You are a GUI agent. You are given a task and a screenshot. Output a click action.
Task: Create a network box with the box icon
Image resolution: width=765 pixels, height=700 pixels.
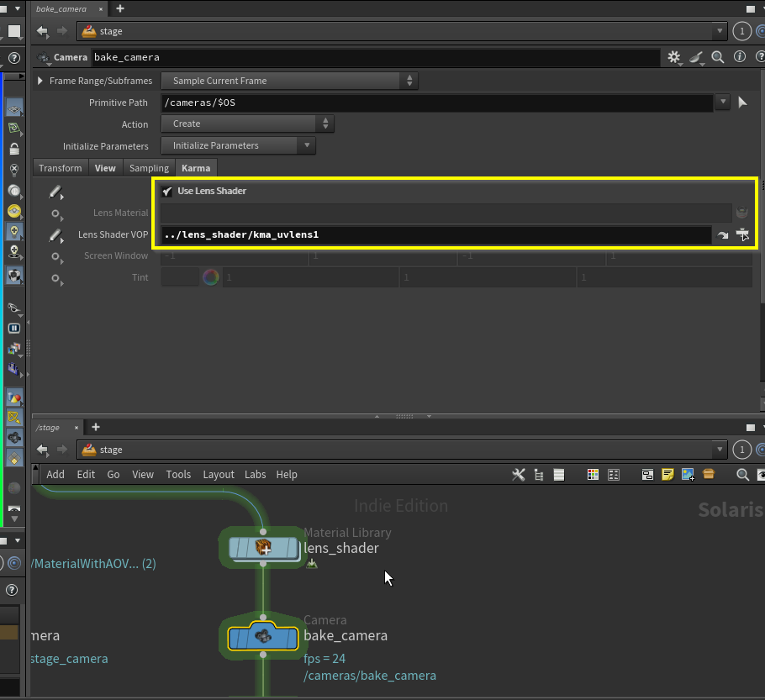pyautogui.click(x=709, y=474)
